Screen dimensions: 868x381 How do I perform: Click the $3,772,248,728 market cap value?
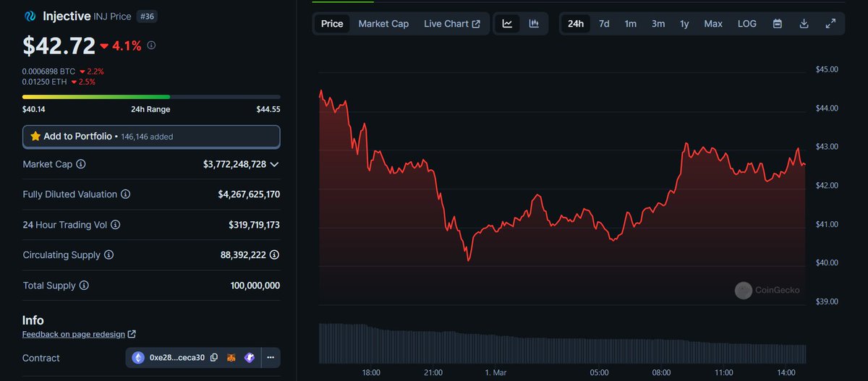(235, 164)
